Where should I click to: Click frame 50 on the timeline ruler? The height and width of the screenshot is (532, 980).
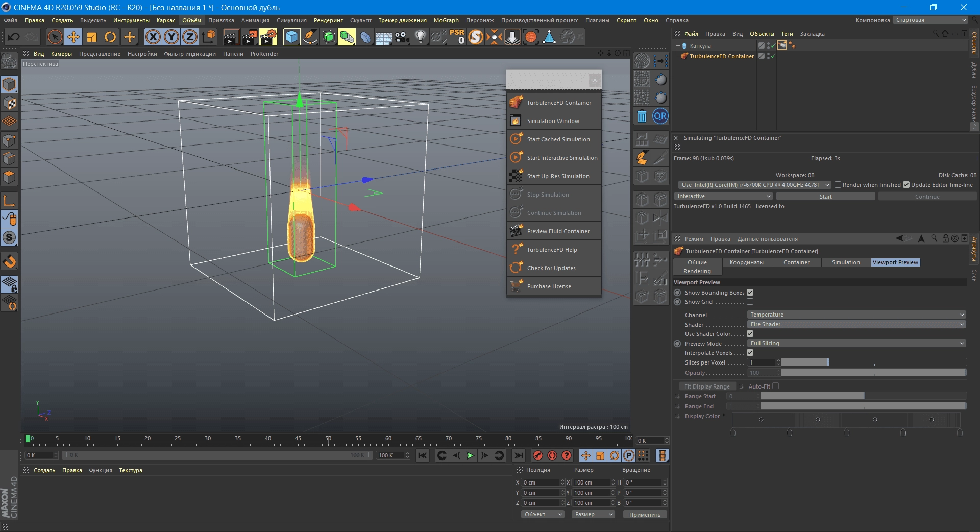328,439
